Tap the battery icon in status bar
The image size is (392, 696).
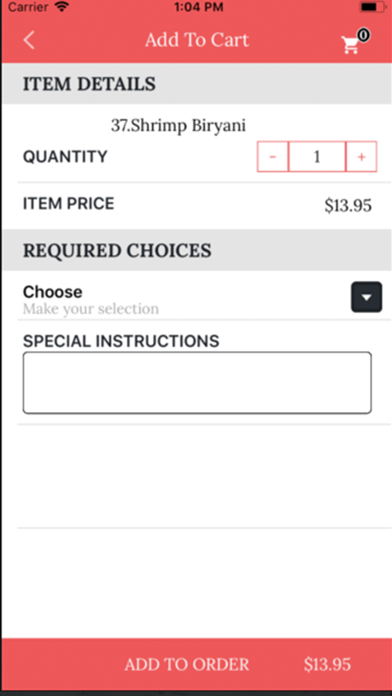tap(372, 7)
